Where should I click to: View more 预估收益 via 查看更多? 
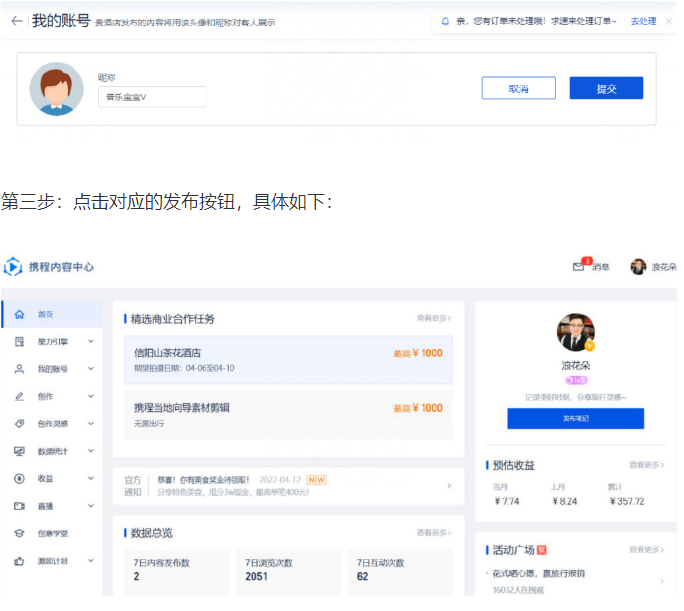pos(646,465)
